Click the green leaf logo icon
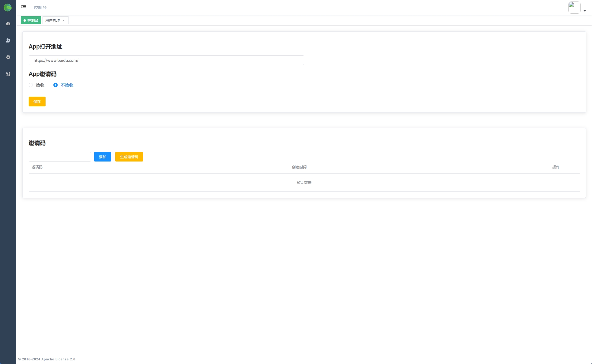Screen dimensions: 592x364 [x=8, y=8]
